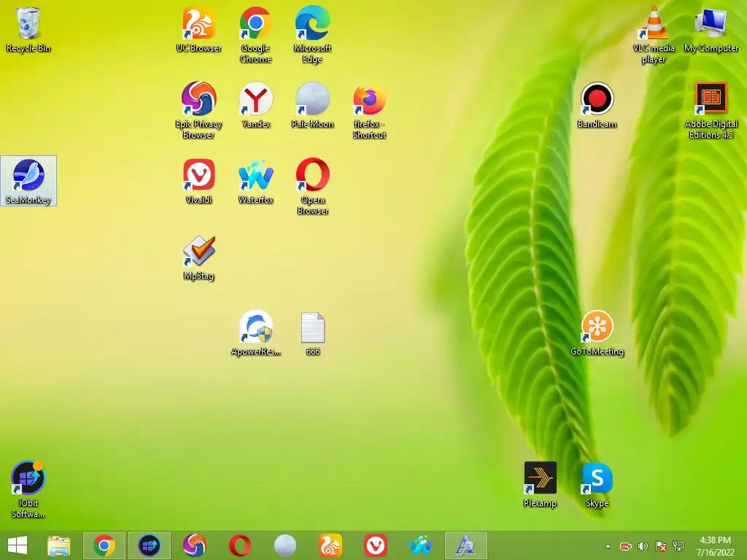Select the VLC media player desktop icon
This screenshot has height=560, width=747.
click(x=654, y=35)
